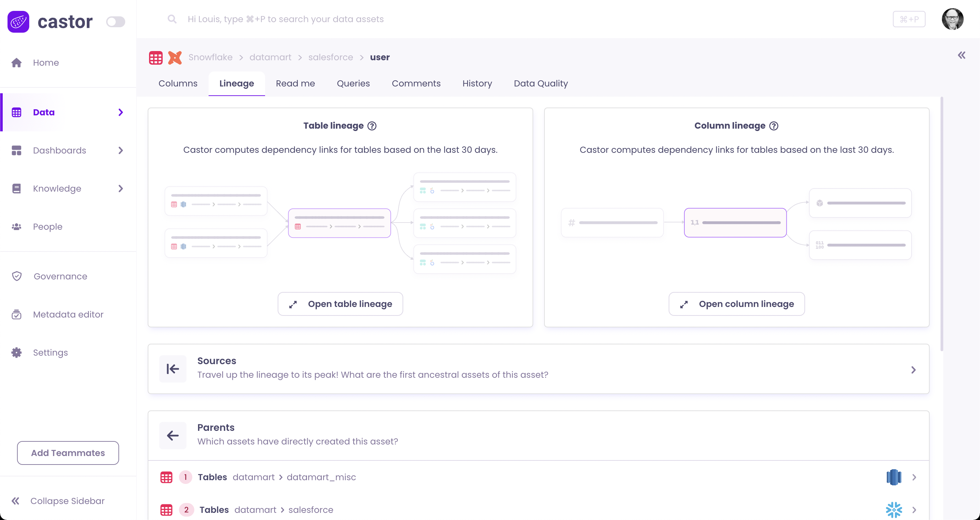Expand the Knowledge submenu chevron
Viewport: 980px width, 520px height.
[x=120, y=189]
